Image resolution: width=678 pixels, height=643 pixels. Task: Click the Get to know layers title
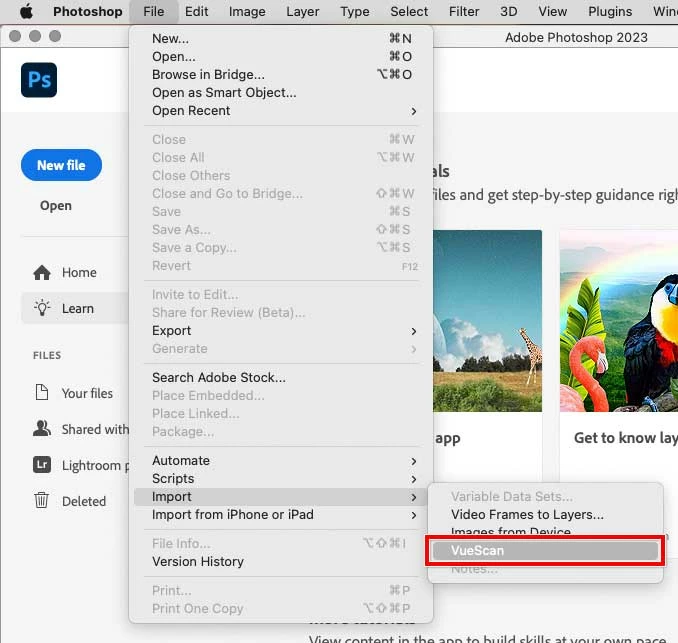pyautogui.click(x=626, y=438)
